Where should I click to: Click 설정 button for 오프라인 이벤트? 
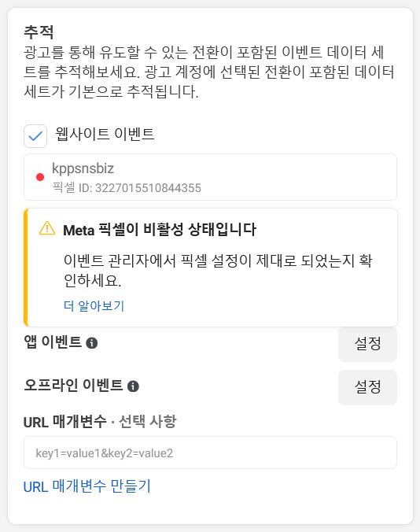point(367,387)
